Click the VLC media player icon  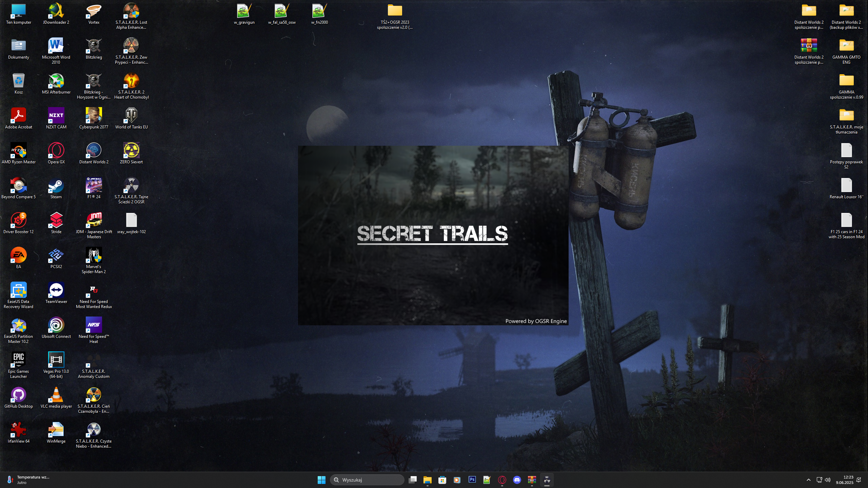[x=56, y=397]
